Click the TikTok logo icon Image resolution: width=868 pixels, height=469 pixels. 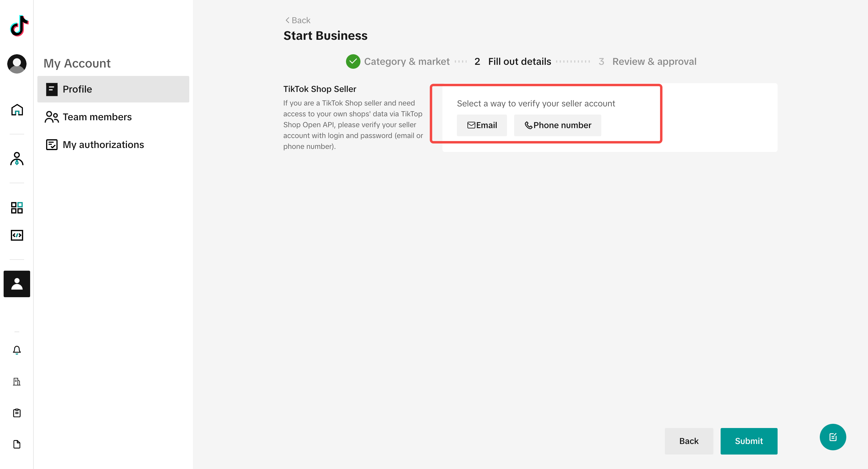tap(19, 26)
